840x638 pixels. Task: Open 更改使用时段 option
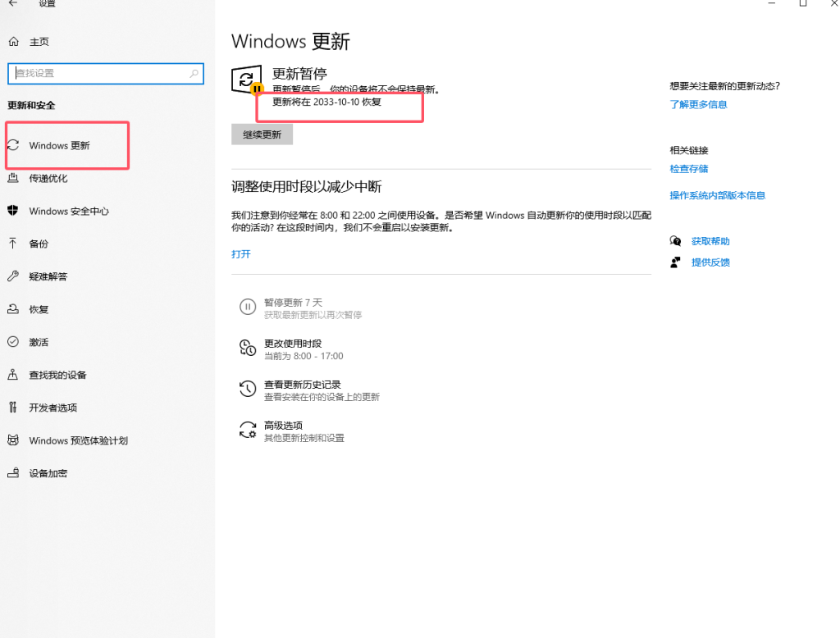coord(292,344)
